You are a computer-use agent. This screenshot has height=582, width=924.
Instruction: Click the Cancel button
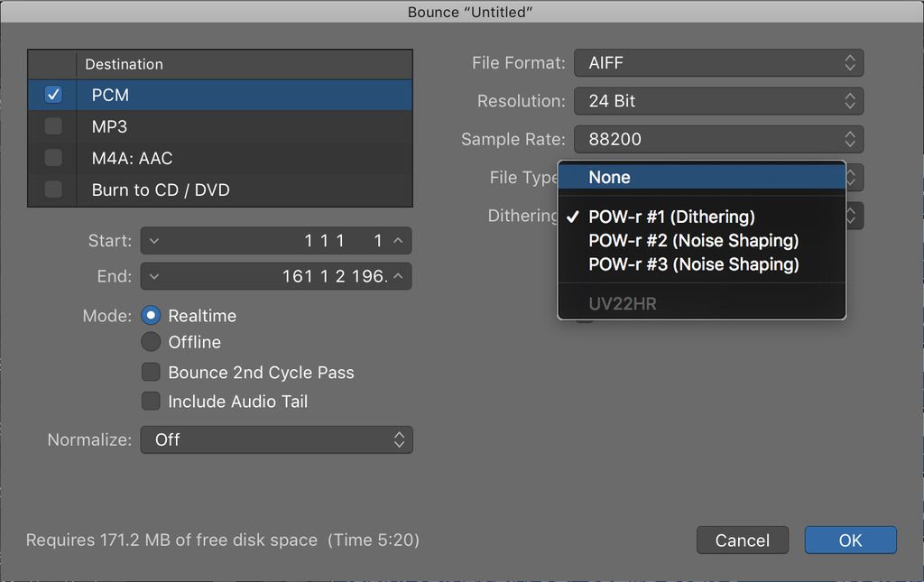coord(742,540)
